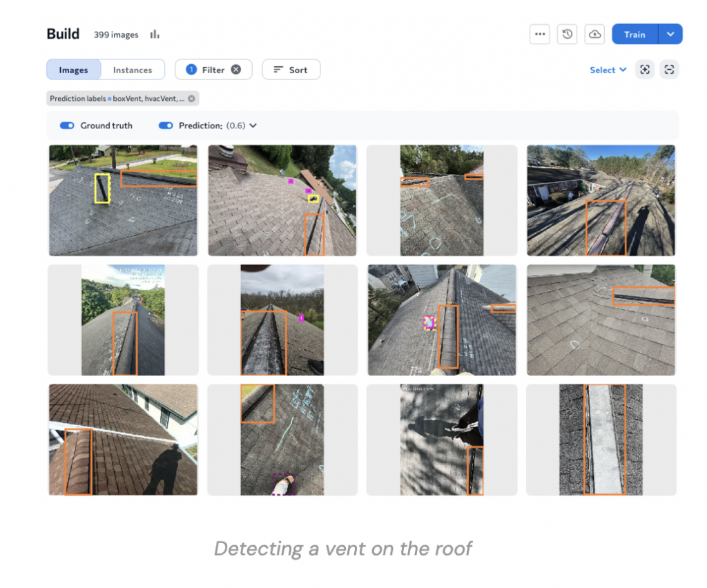Click the Train button

coord(635,35)
